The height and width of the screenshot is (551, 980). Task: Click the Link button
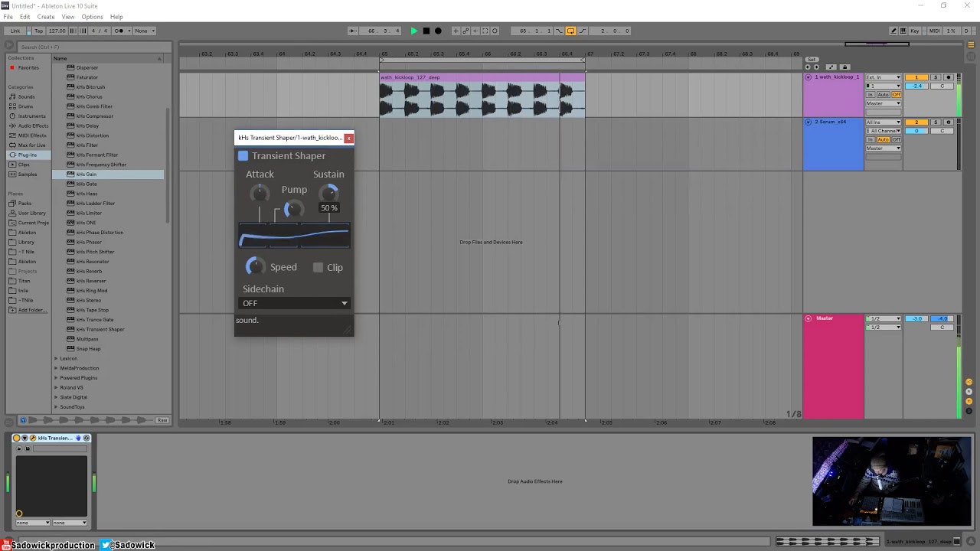pyautogui.click(x=15, y=31)
